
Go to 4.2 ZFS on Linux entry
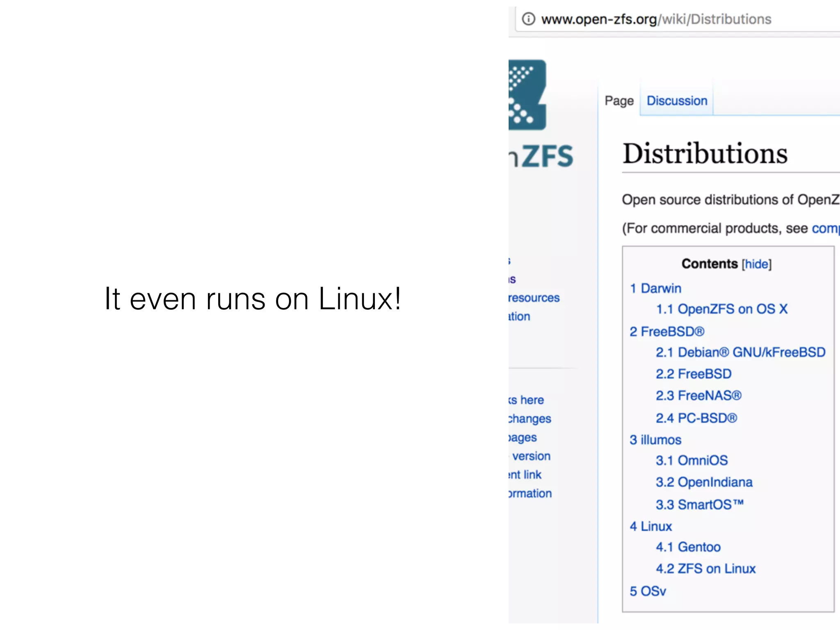[705, 569]
